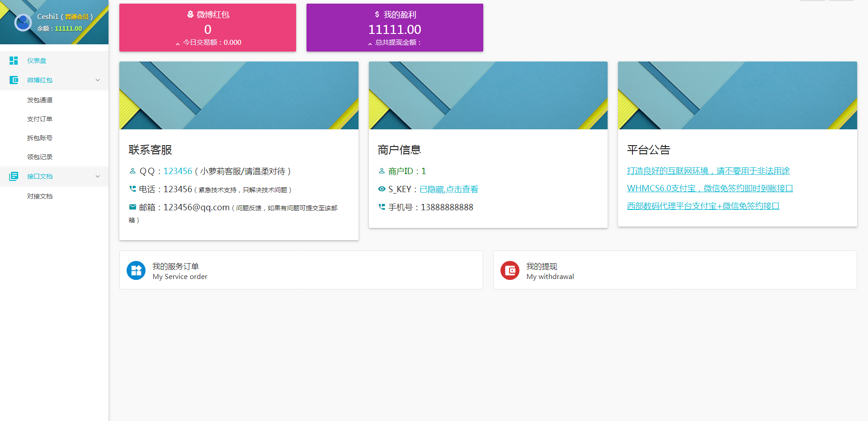The width and height of the screenshot is (868, 421).
Task: Click the user avatar icon beside Ceshi1
Action: (x=23, y=22)
